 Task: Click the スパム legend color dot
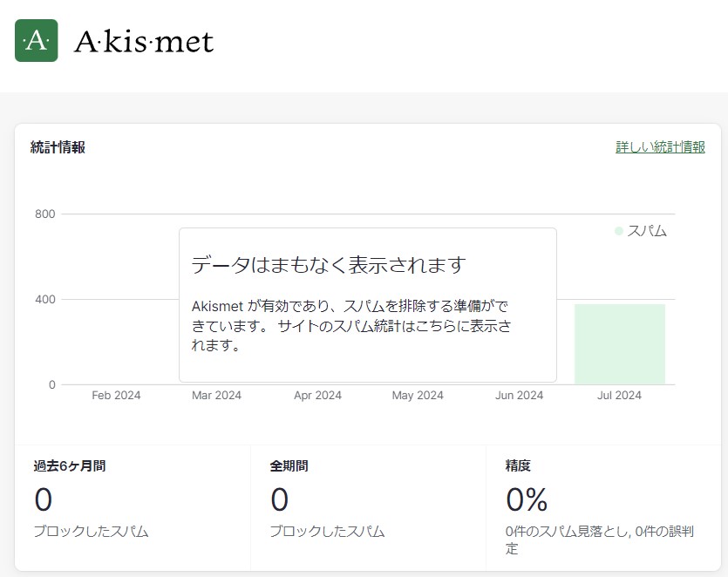pyautogui.click(x=619, y=231)
